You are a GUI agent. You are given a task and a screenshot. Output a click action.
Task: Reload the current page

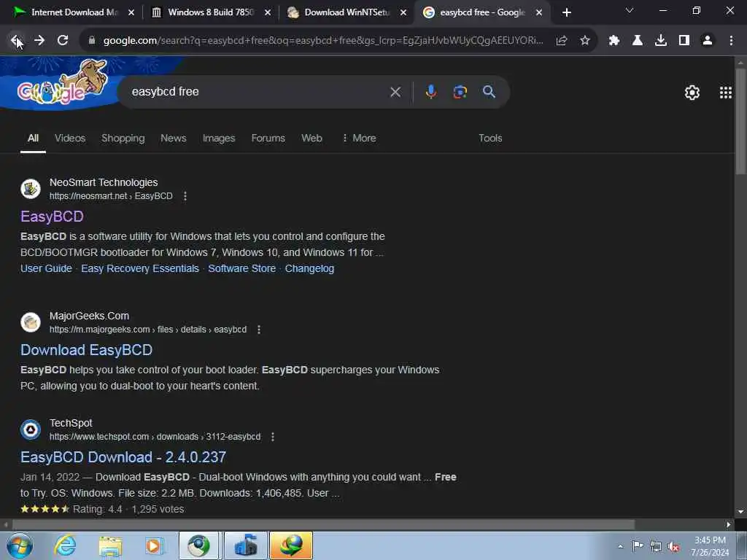[x=63, y=41]
